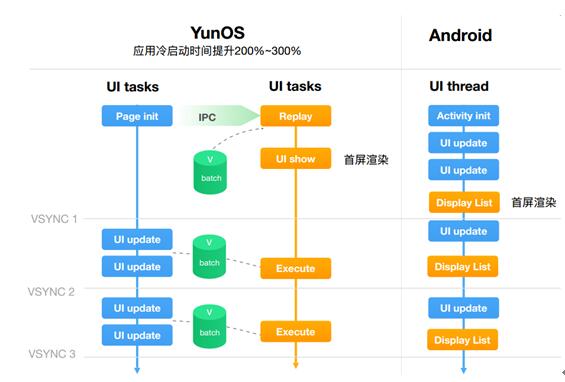Select the Display List box above VSYNC 1

(x=464, y=202)
